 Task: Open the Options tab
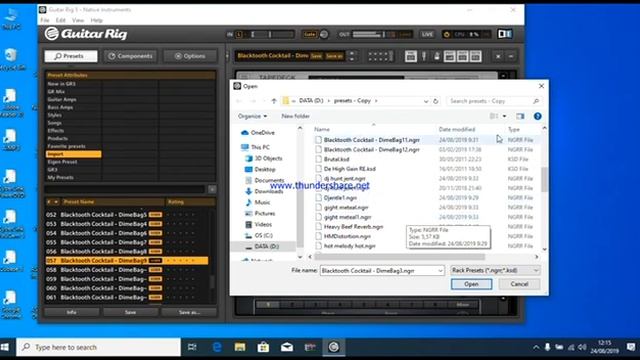coord(190,56)
